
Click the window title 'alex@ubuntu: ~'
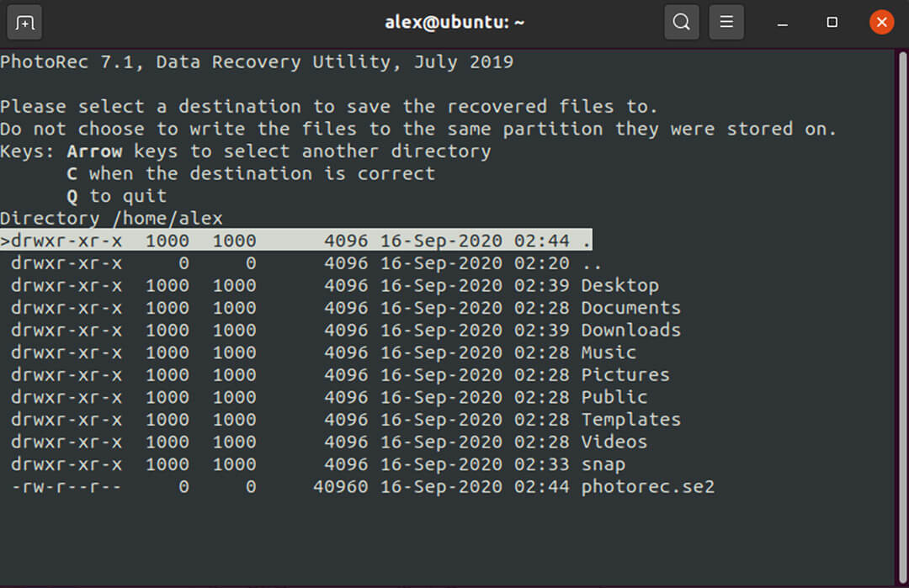coord(454,23)
